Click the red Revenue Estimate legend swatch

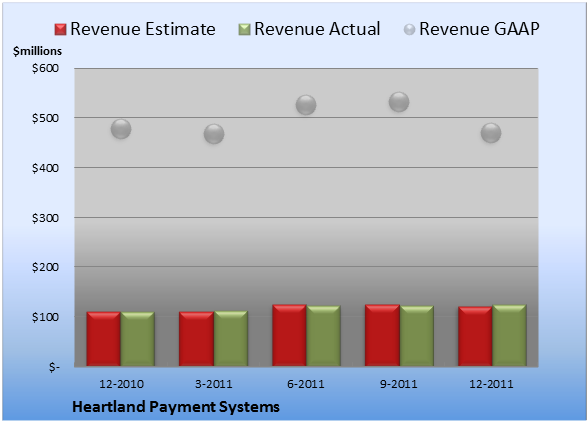60,29
